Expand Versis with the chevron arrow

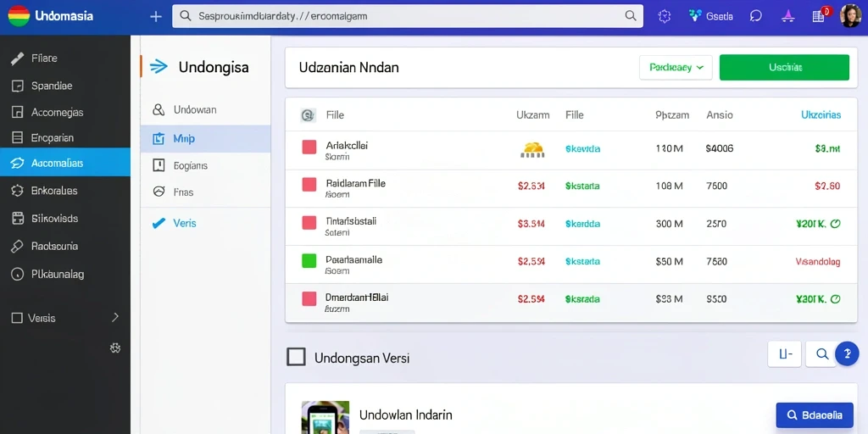click(115, 317)
